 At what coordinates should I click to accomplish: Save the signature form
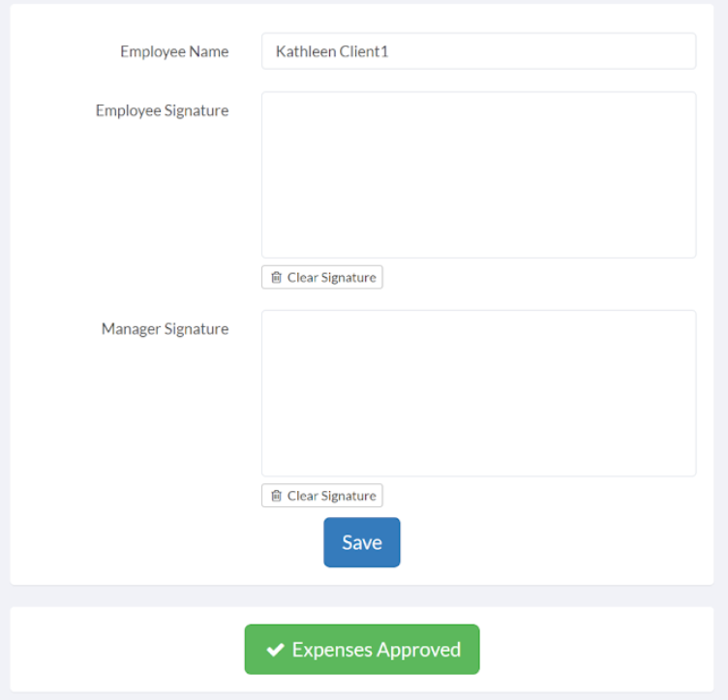click(362, 542)
